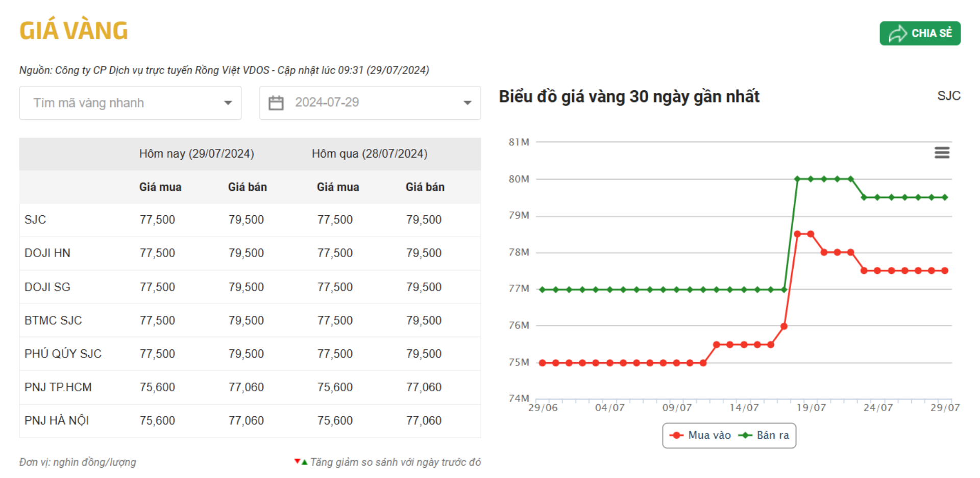980x478 pixels.
Task: Click the source line Nguồn: Công ty CP
Action: 224,70
